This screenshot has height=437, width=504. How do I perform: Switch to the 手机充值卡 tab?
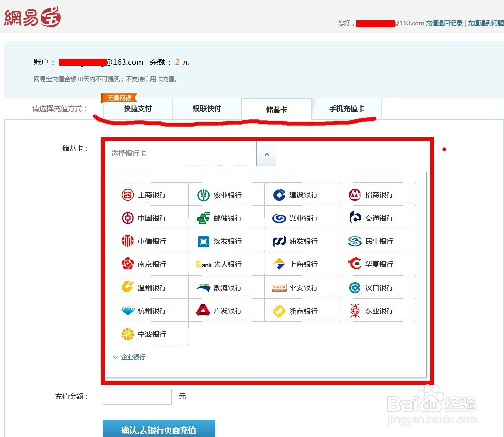point(347,109)
